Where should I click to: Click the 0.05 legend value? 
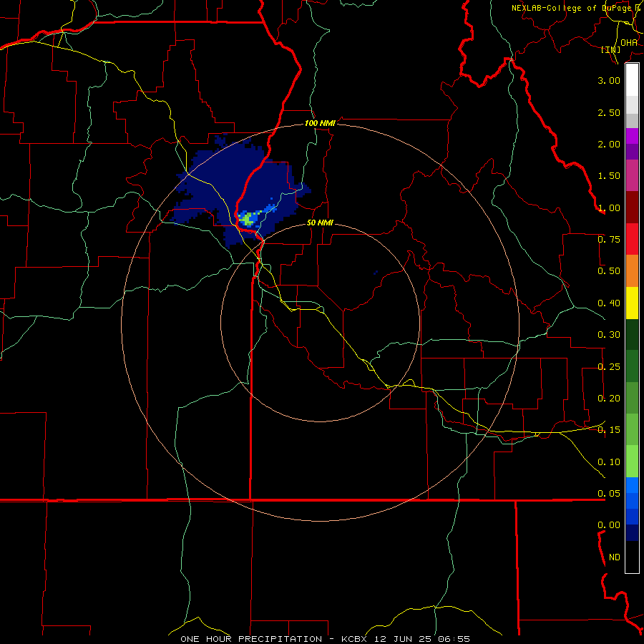pos(609,494)
